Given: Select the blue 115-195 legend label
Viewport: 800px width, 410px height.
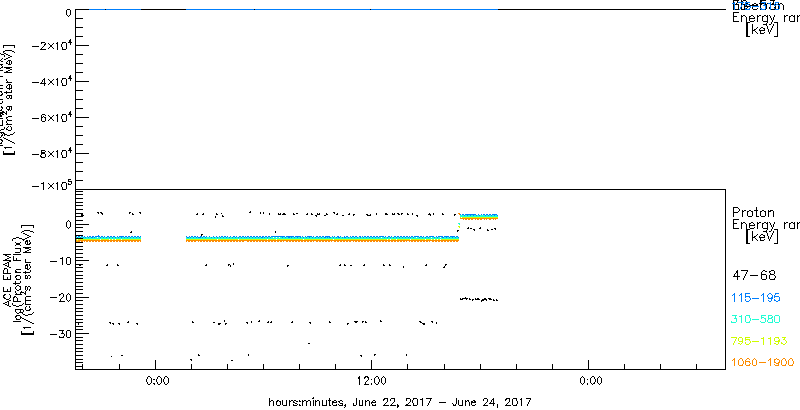Looking at the screenshot, I should pyautogui.click(x=756, y=298).
